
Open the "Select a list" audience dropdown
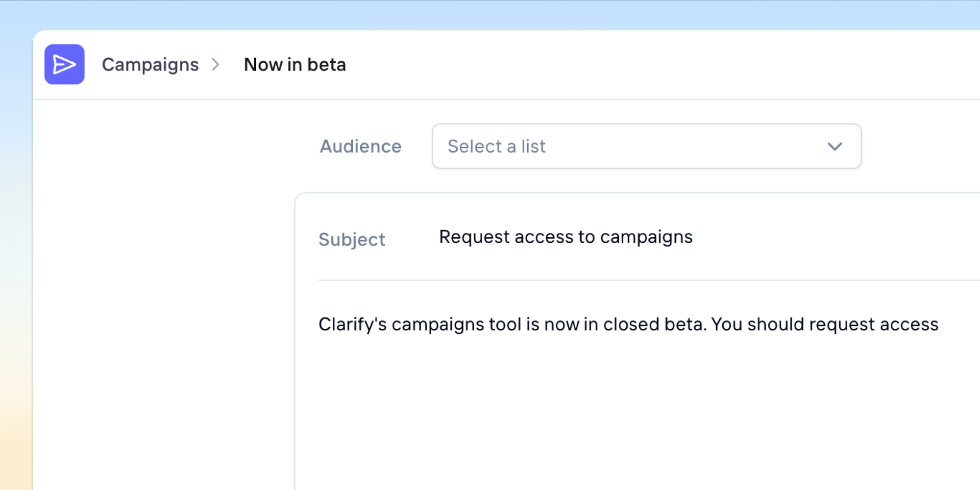click(646, 146)
